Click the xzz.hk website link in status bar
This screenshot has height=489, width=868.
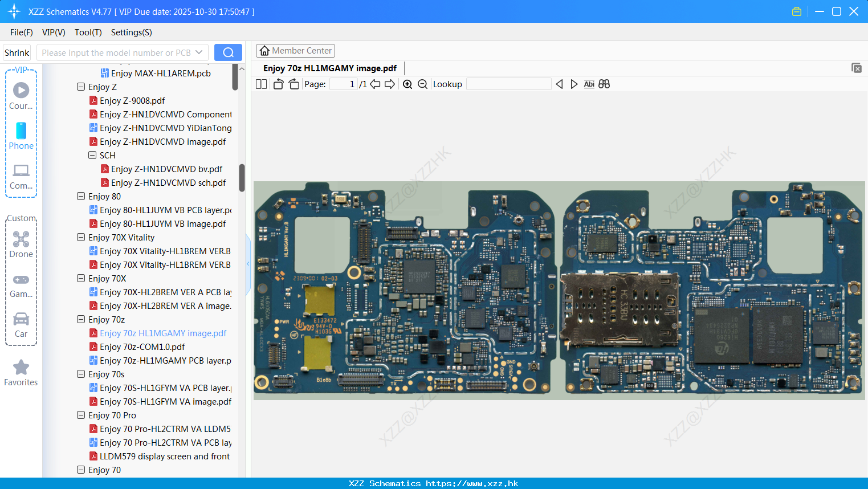click(x=472, y=483)
